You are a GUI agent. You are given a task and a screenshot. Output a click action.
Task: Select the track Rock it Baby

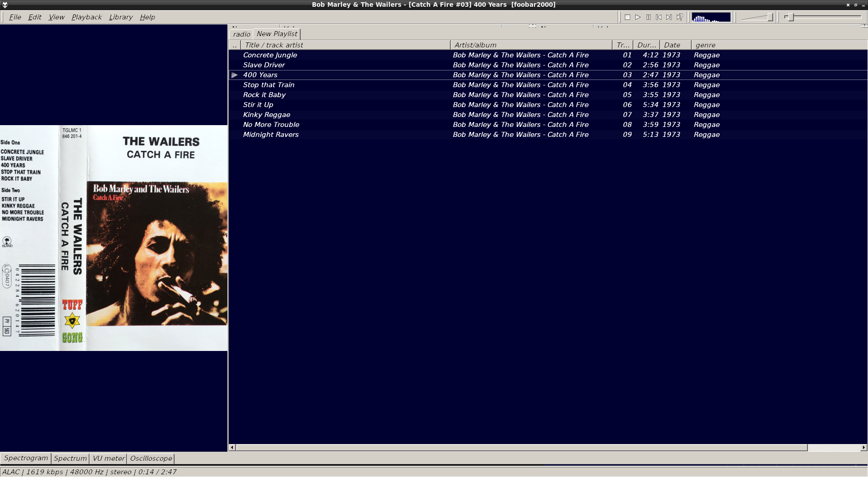coord(548,95)
